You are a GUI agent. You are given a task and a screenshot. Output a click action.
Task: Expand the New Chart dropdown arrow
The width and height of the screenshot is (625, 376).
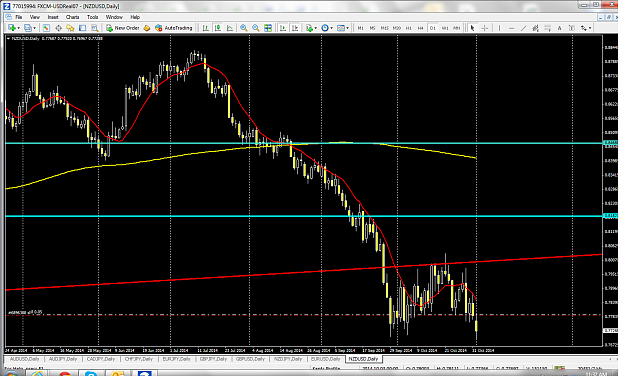click(18, 28)
